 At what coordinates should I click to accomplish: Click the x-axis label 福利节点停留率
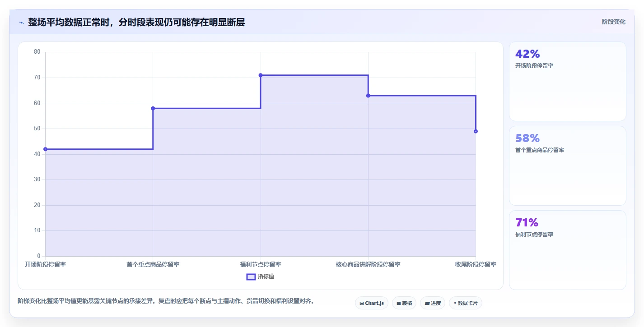tap(261, 264)
